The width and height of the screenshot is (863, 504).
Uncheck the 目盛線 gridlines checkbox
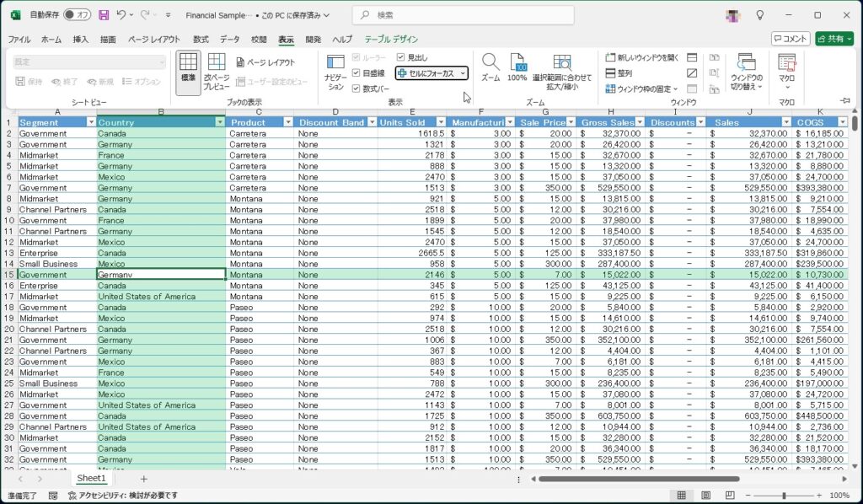click(x=356, y=73)
